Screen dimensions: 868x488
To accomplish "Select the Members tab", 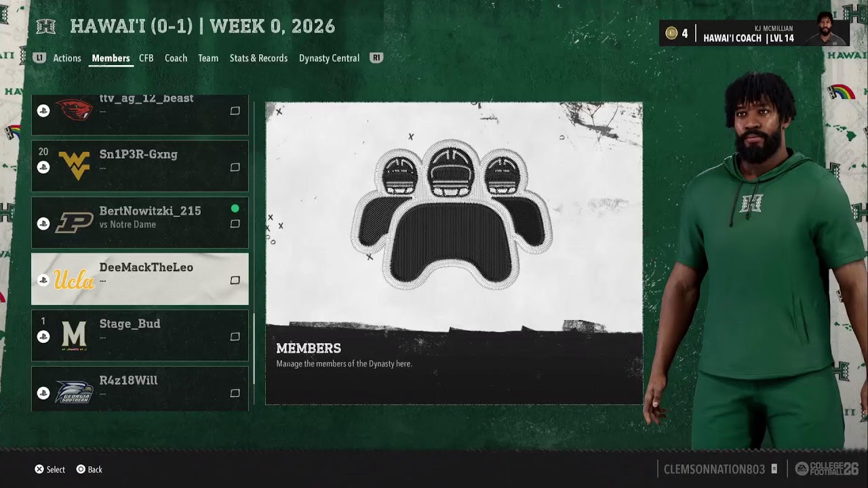I will 111,58.
